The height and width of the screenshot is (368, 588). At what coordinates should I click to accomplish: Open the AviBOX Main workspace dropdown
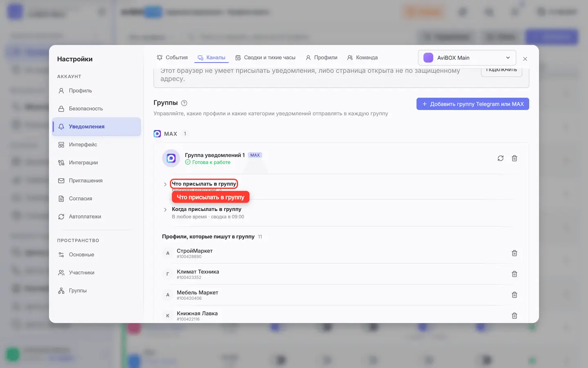(x=467, y=58)
